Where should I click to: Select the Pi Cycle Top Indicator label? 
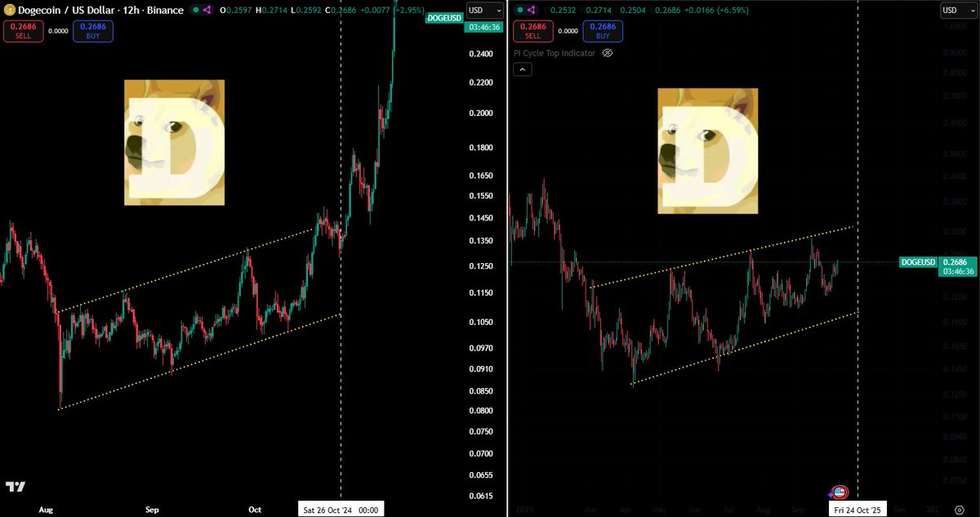(x=555, y=53)
